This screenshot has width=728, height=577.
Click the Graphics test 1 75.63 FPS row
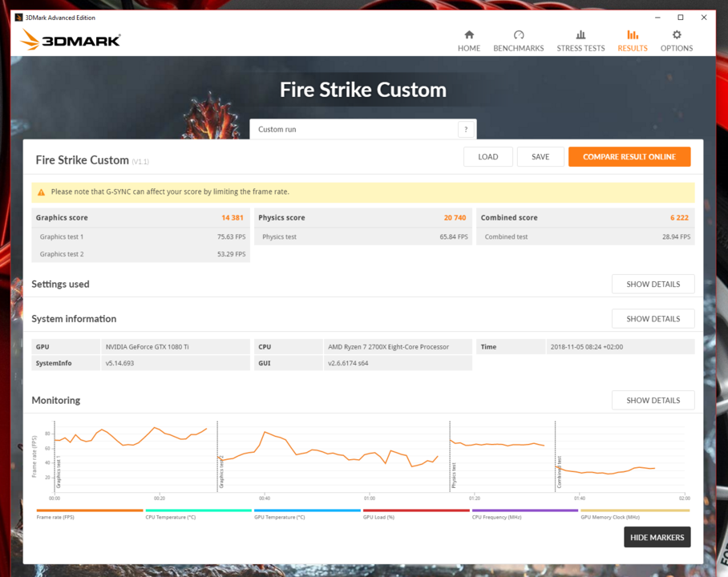tap(140, 236)
